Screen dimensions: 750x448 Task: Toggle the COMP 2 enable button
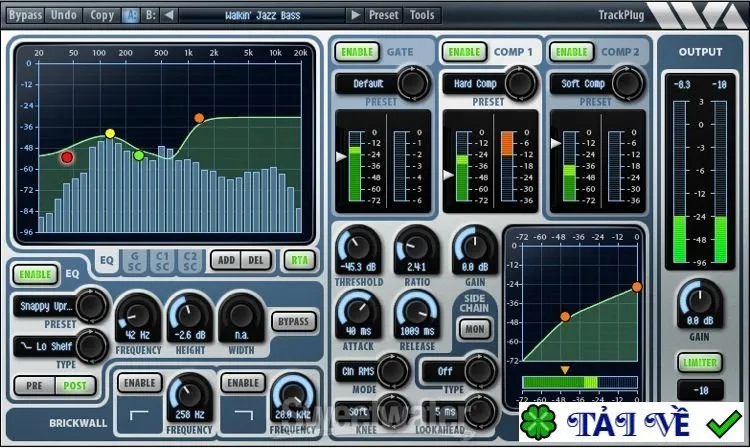572,52
